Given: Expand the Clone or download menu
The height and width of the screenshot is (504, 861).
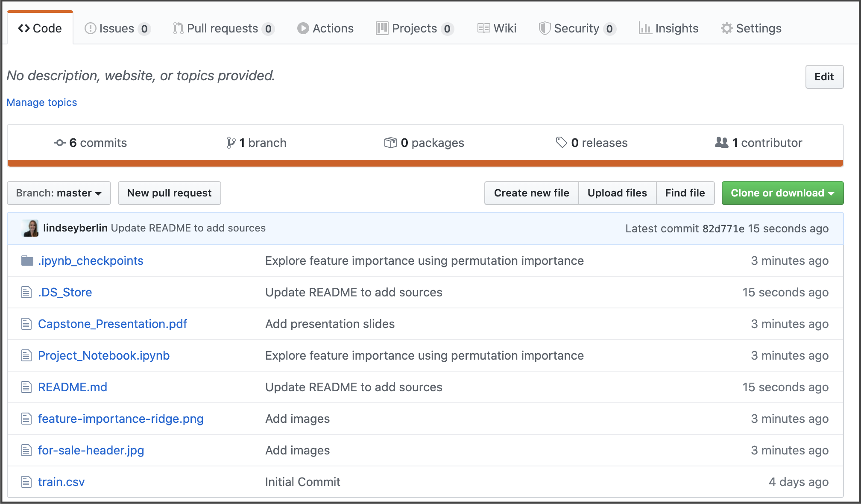Looking at the screenshot, I should 782,193.
